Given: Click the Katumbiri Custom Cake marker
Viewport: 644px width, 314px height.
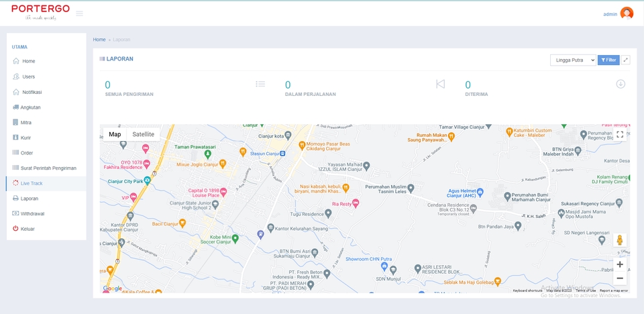Looking at the screenshot, I should 509,132.
